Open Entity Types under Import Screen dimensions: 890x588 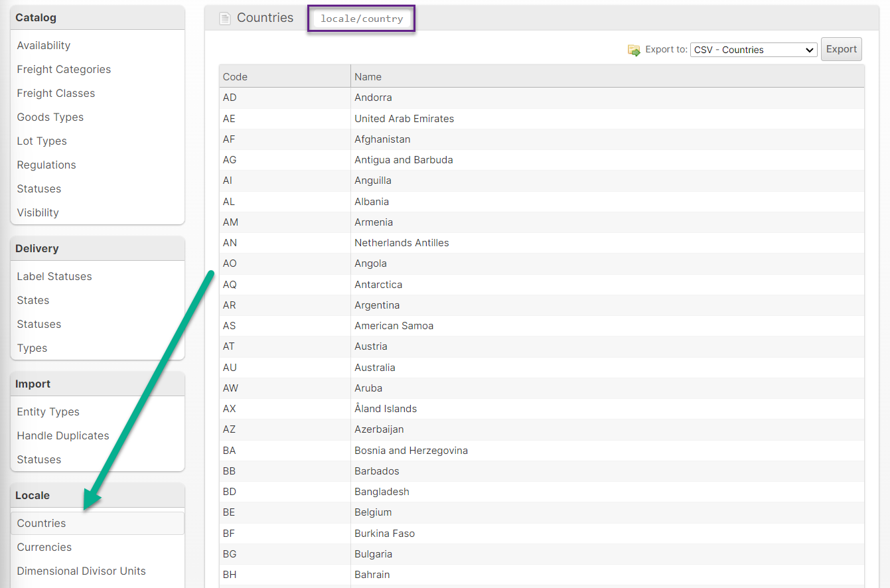(x=48, y=411)
